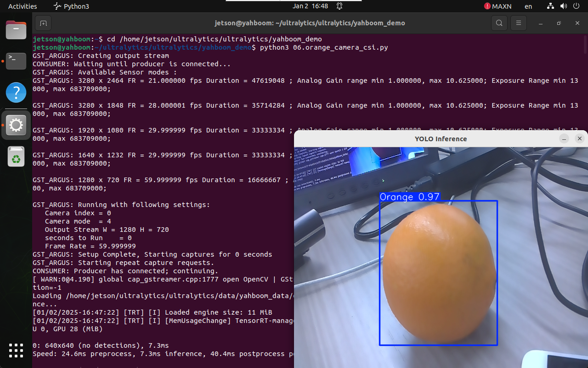The image size is (588, 368).
Task: Launch Help from the dock
Action: click(x=16, y=92)
